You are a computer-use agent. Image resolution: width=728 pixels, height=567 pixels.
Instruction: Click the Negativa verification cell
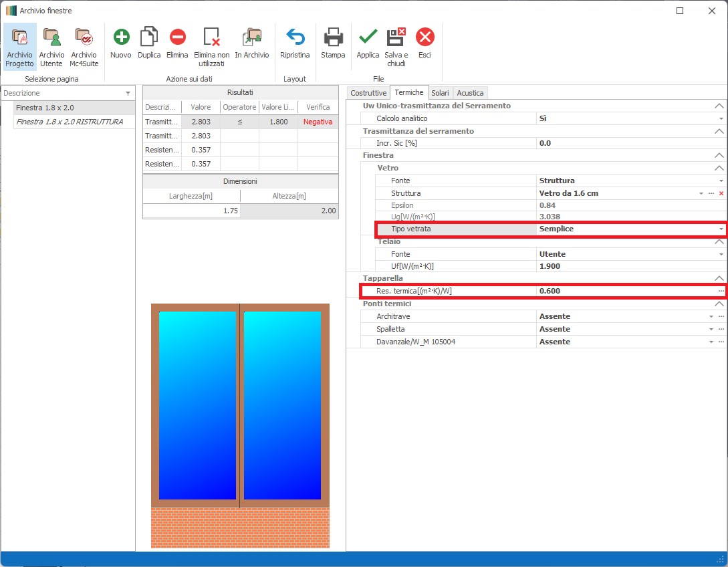318,122
